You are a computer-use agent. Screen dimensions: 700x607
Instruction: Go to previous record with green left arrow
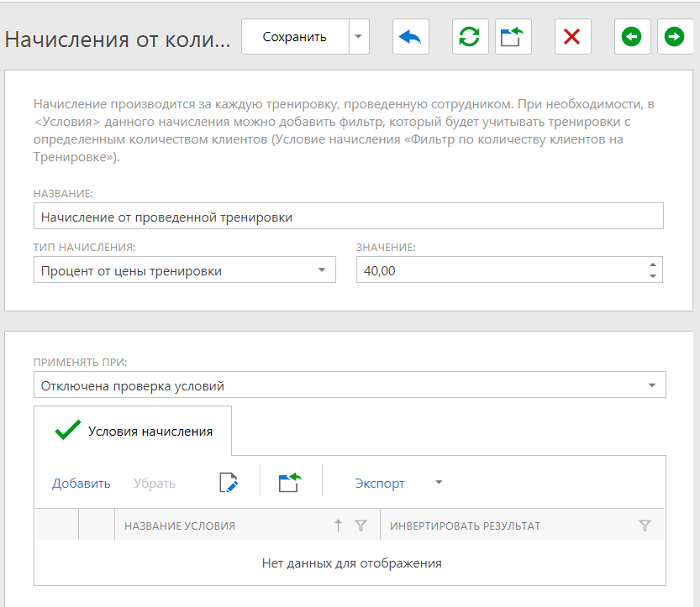pyautogui.click(x=632, y=37)
